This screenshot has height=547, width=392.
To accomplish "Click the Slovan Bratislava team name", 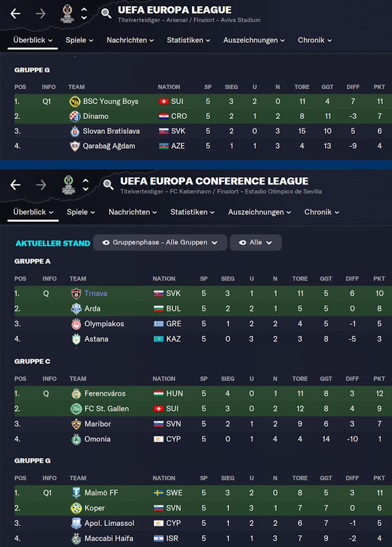I will point(111,131).
